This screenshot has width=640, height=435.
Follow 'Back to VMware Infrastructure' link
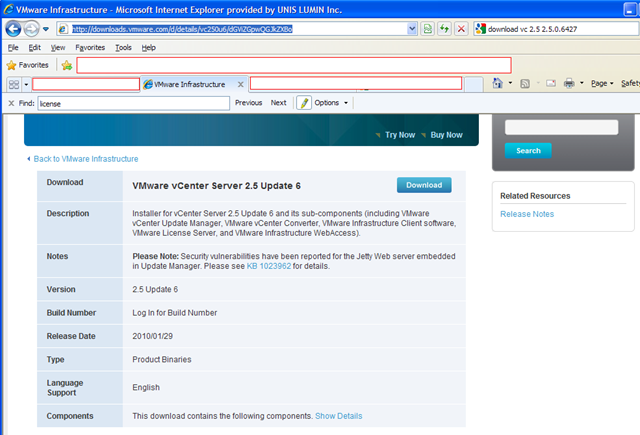pyautogui.click(x=86, y=159)
